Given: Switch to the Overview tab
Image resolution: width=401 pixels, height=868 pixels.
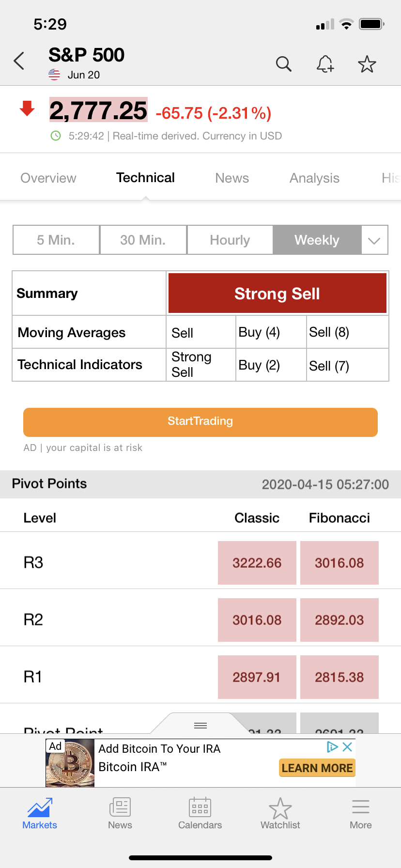Looking at the screenshot, I should click(x=48, y=178).
